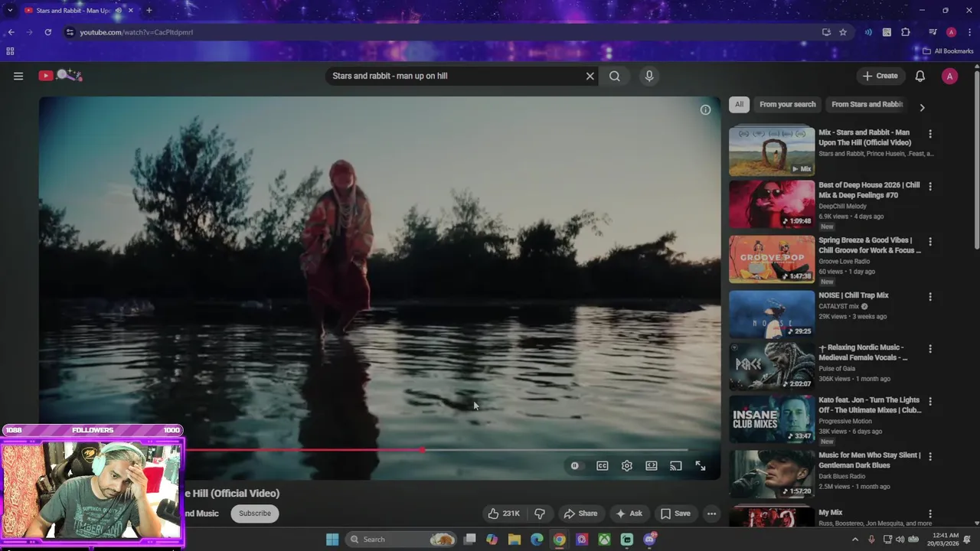Open the Ask button below the video
Image resolution: width=980 pixels, height=551 pixels.
pos(629,514)
